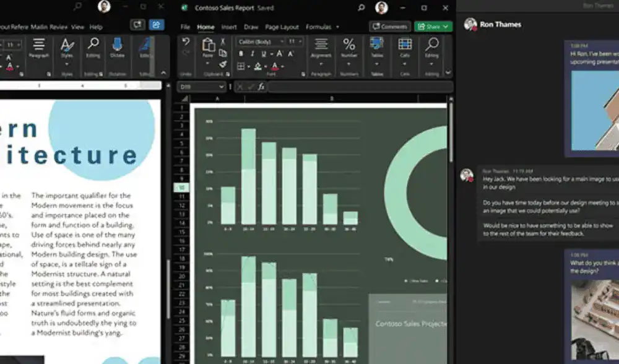Click the Copy icon in Excel ribbon
This screenshot has width=619, height=364.
(x=223, y=53)
